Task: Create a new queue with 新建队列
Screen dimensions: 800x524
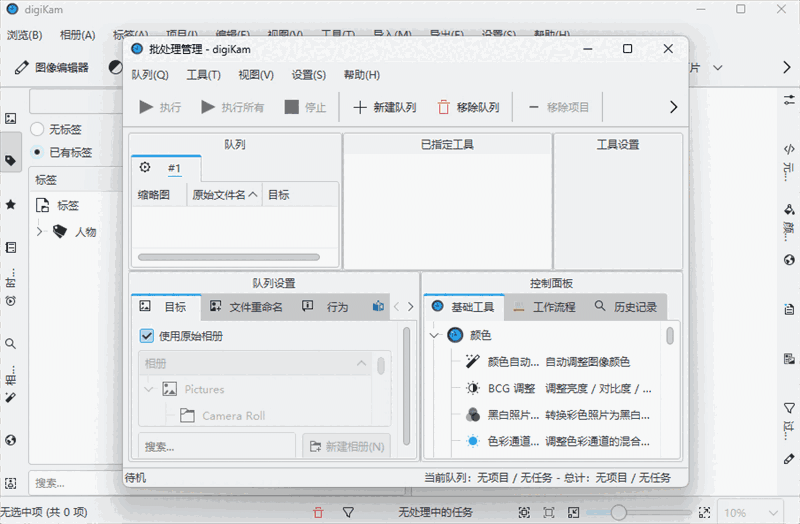Action: pos(385,107)
